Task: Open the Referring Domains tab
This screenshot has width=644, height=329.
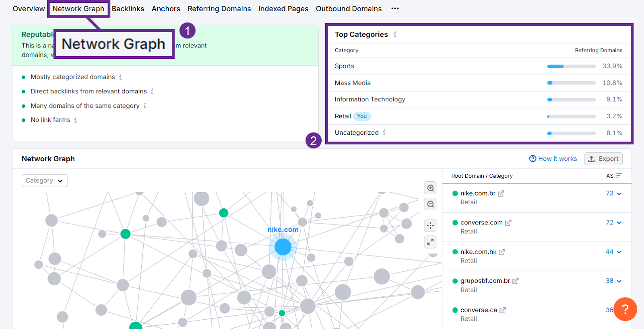Action: click(x=219, y=9)
